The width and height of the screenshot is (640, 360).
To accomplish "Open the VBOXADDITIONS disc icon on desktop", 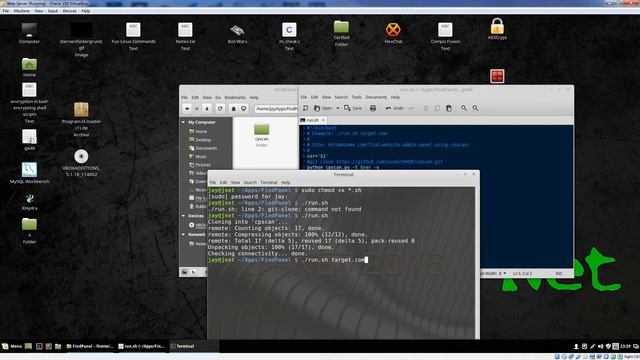I will (81, 162).
